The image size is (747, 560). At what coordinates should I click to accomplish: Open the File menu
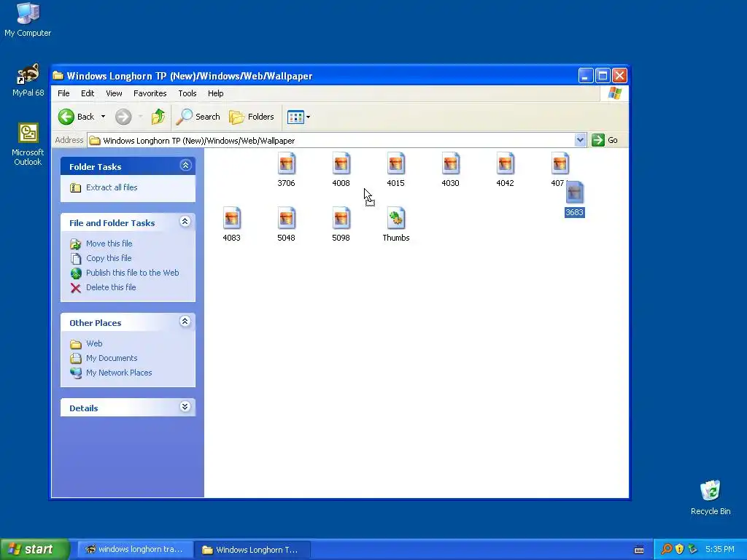(63, 93)
